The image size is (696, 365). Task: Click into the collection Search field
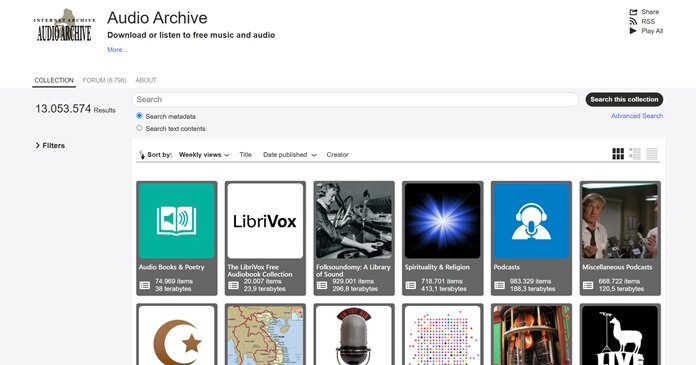tap(355, 99)
